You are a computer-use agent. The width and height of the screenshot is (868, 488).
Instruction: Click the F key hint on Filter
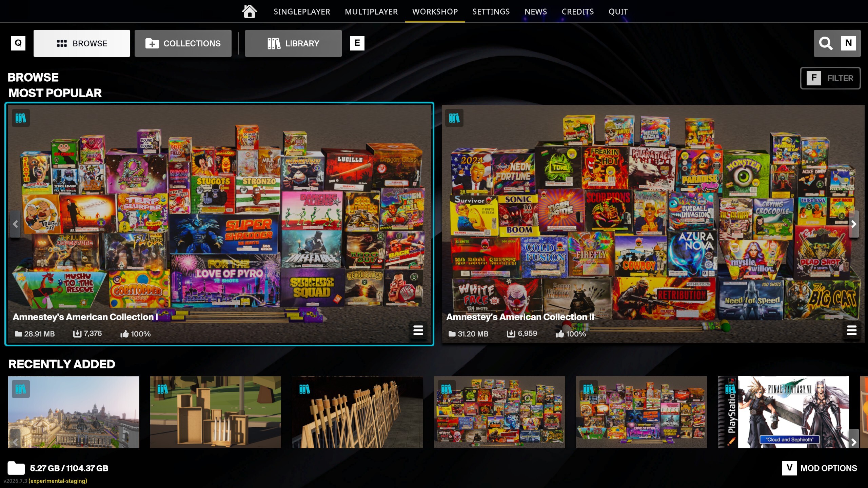(x=814, y=78)
